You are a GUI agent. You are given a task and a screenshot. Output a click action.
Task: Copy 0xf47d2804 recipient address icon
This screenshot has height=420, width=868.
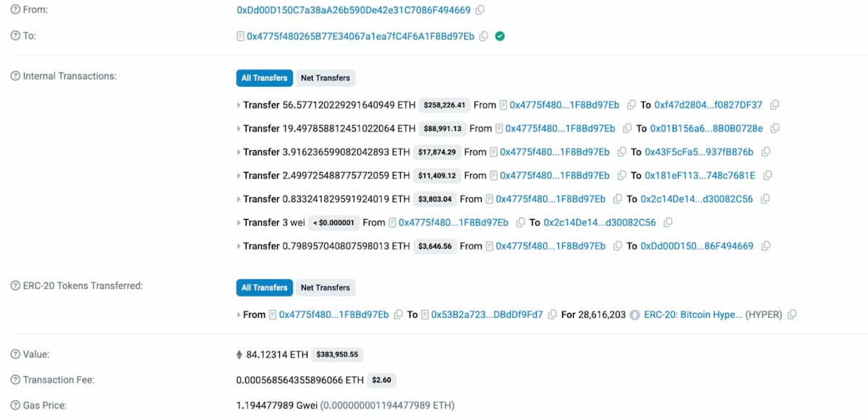[775, 105]
